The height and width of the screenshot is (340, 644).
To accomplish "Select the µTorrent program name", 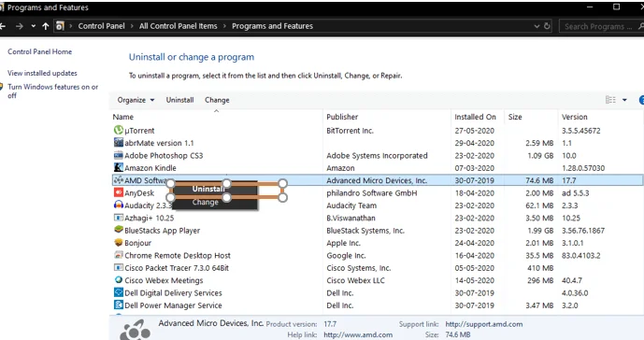I will tap(139, 131).
